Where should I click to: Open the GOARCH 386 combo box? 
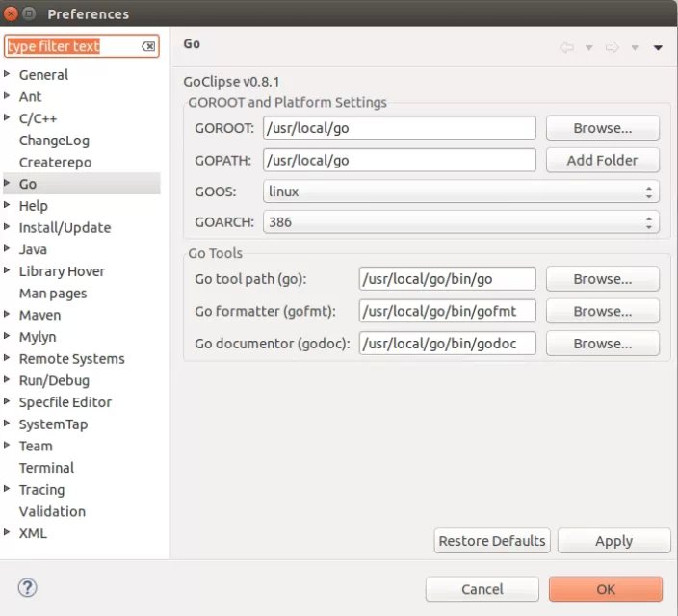coord(461,222)
